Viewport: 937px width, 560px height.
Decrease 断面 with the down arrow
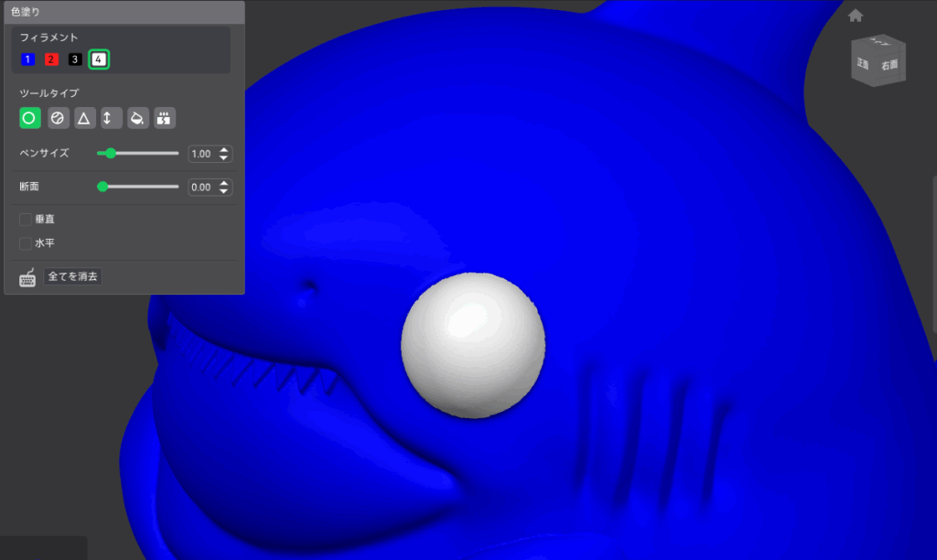(223, 191)
